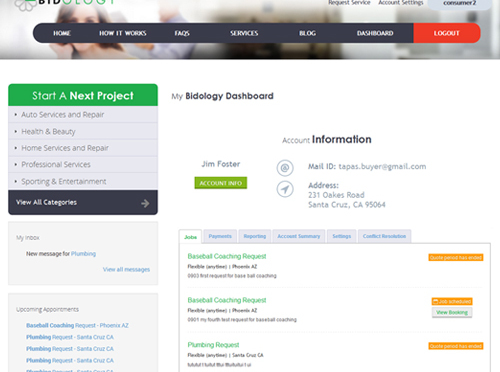Go to How It Works page
Viewport: 500px width, 372px height.
123,33
